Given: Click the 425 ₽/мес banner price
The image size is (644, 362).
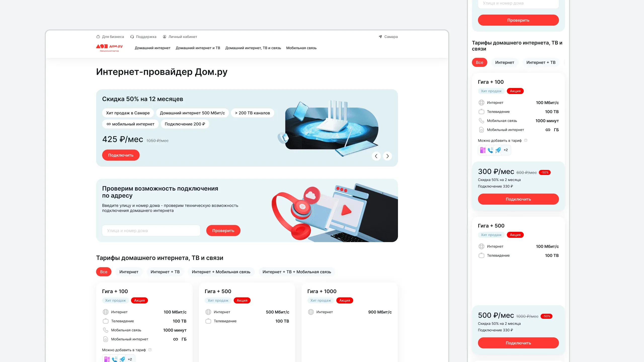Looking at the screenshot, I should 123,139.
